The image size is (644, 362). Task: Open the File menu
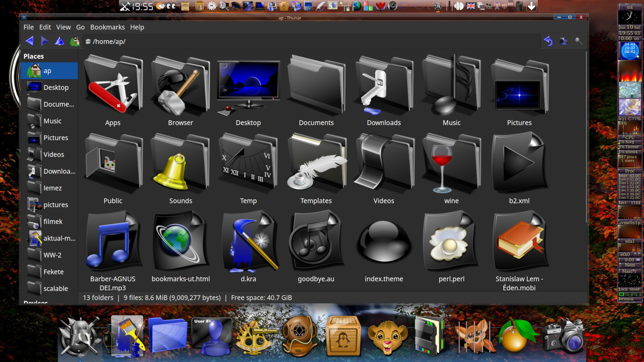tap(28, 27)
